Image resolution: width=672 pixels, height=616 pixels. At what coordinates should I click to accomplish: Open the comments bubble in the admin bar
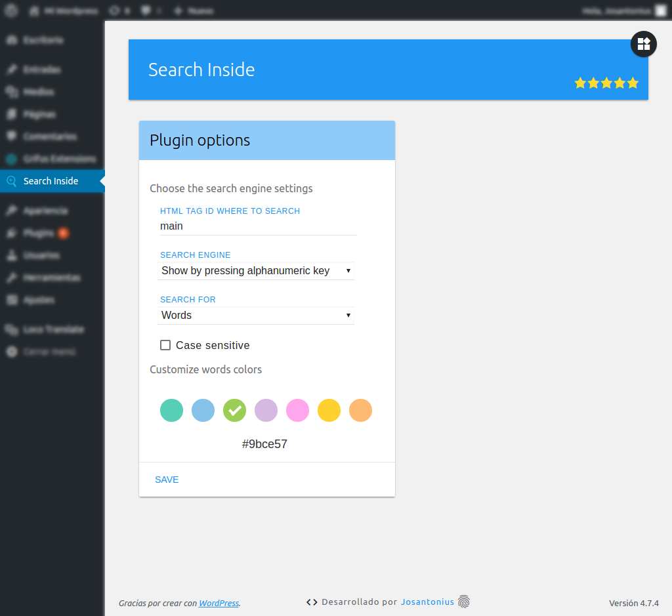point(151,10)
